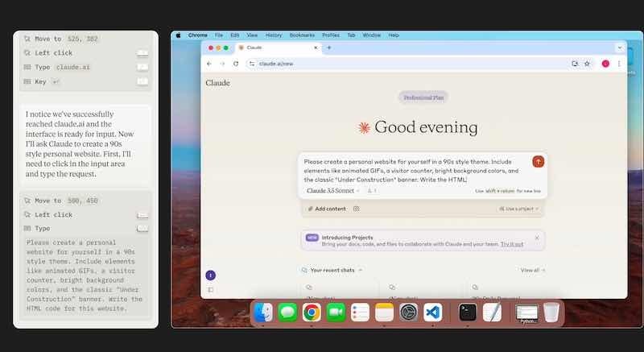Open a new Chrome tab with the plus

(328, 48)
